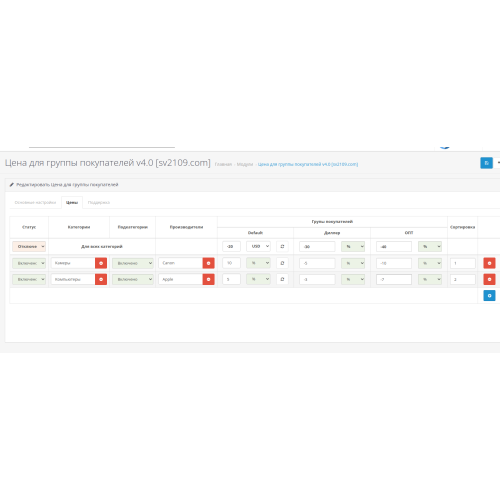
Task: Open subcategories dropdown in the Компьютеры row
Action: (x=133, y=279)
